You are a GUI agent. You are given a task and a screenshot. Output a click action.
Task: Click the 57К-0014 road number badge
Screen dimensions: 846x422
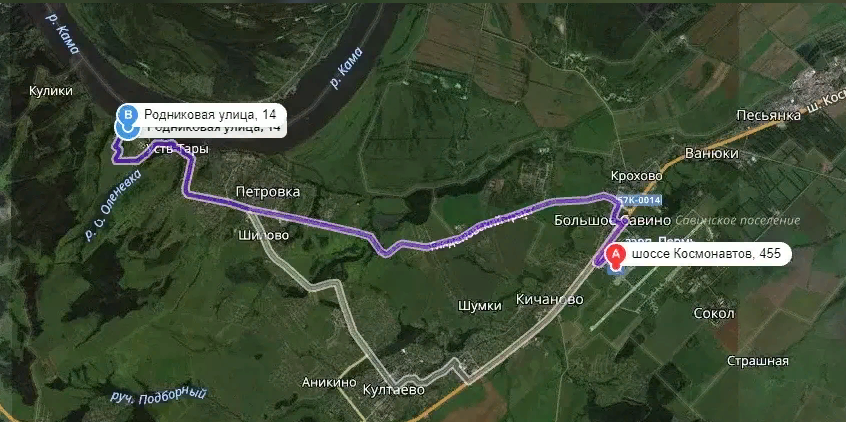639,200
